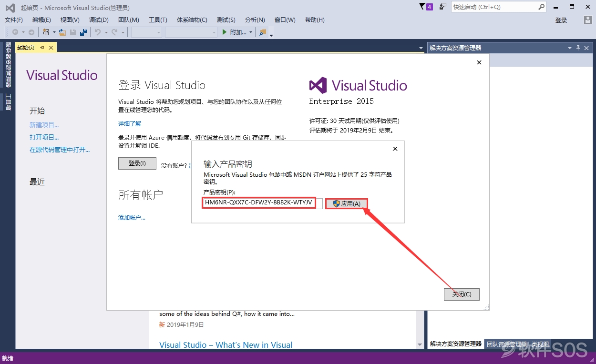The image size is (596, 364).
Task: Click the Redo toolbar icon
Action: tap(114, 32)
